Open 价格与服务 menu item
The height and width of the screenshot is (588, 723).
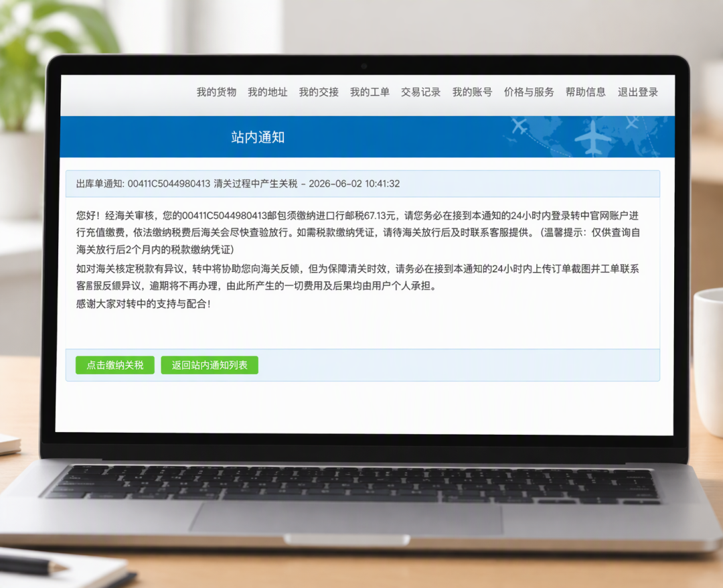point(529,92)
